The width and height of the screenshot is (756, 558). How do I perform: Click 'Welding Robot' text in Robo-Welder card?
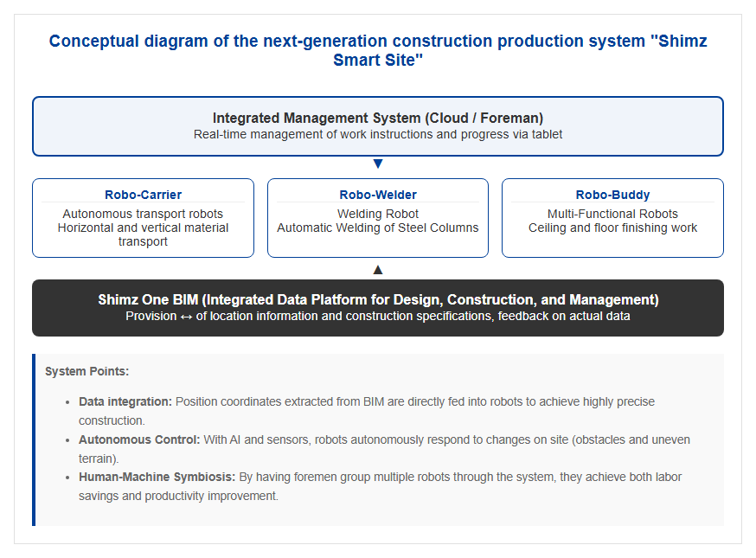(x=378, y=214)
